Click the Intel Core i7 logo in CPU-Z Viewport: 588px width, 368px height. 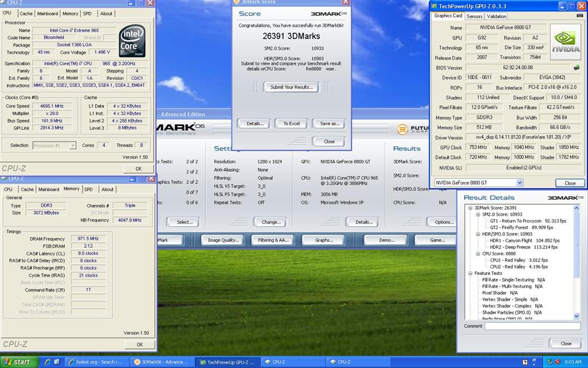[132, 41]
